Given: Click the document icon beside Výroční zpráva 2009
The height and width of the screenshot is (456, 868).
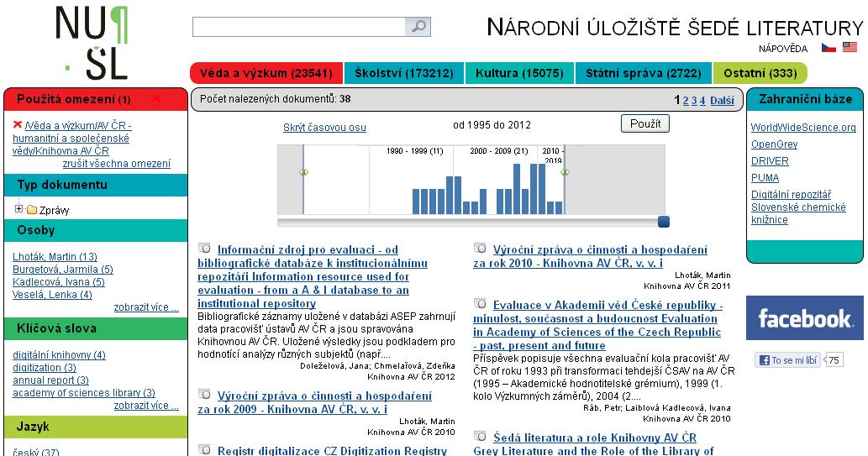Looking at the screenshot, I should [205, 394].
